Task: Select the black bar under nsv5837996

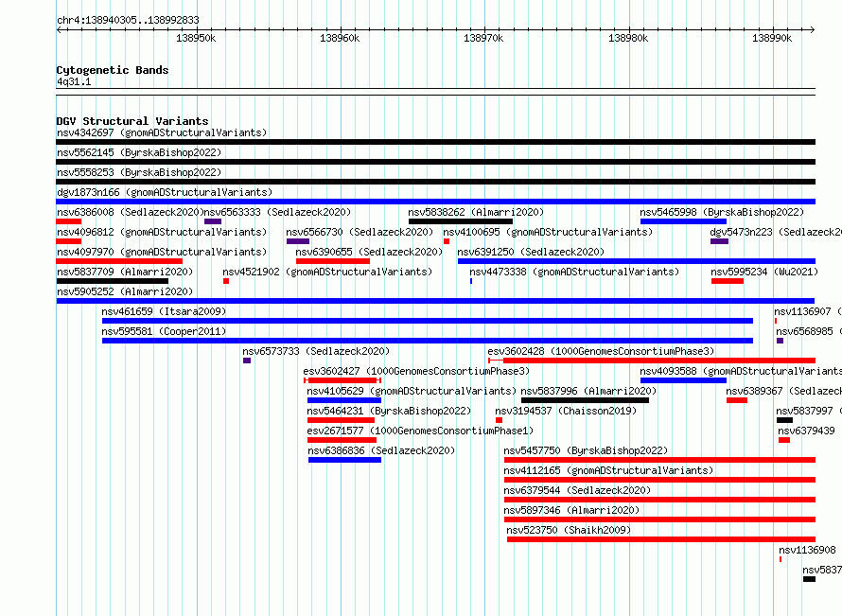Action: 585,400
